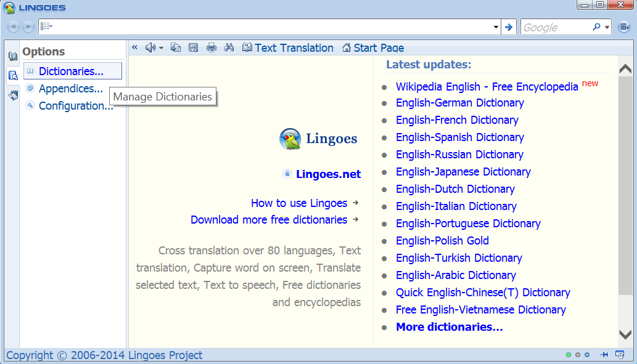Click the round icon beside Appendices...
Viewport: 637px width, 364px height.
pos(30,88)
